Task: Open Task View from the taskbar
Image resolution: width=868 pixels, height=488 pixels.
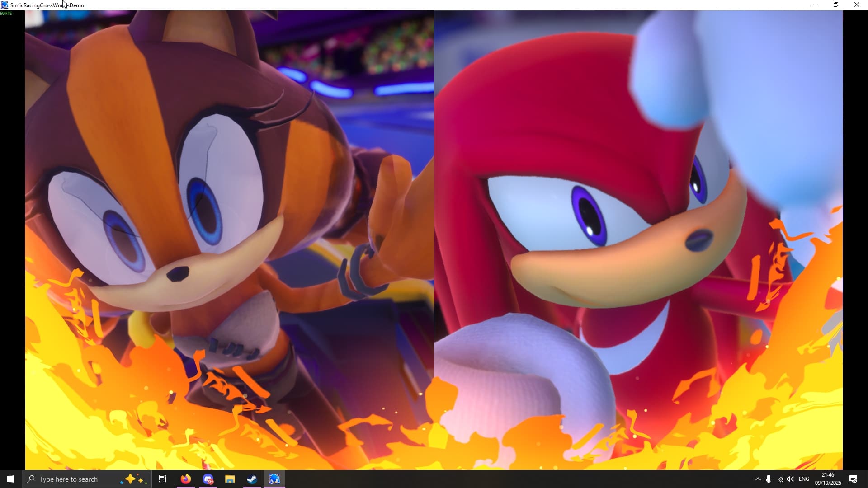Action: click(x=163, y=479)
